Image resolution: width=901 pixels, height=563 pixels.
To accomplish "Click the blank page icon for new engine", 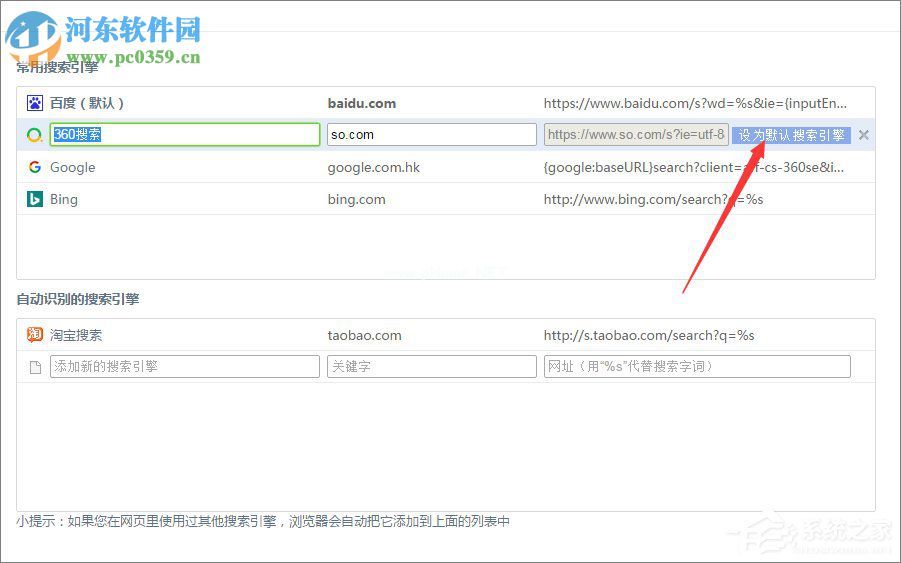I will pyautogui.click(x=34, y=367).
